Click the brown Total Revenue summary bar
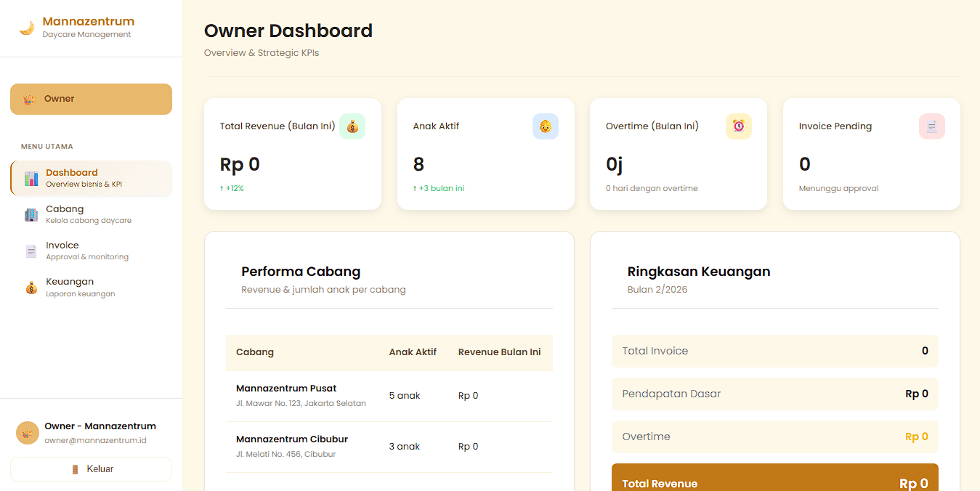 [x=774, y=479]
